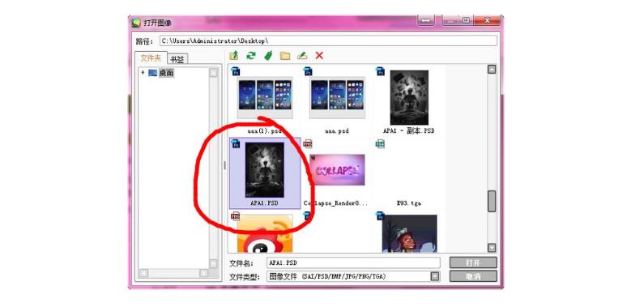The height and width of the screenshot is (307, 644).
Task: Click folder tree scroll down arrow
Action: coord(213,263)
